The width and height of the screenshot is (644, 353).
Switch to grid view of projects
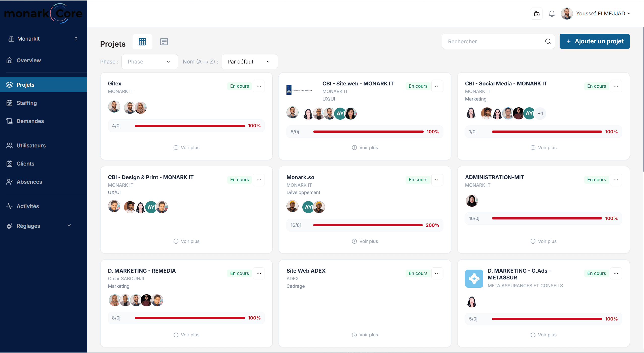click(x=142, y=42)
